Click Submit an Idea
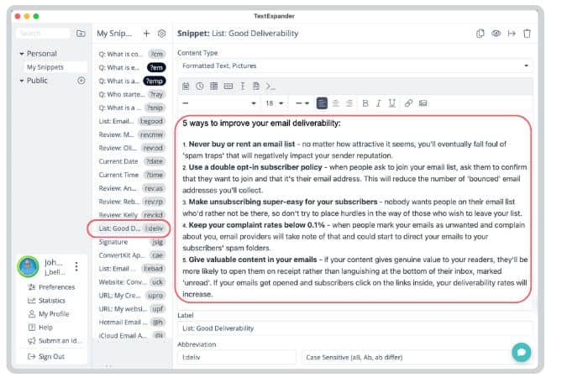 [55, 341]
